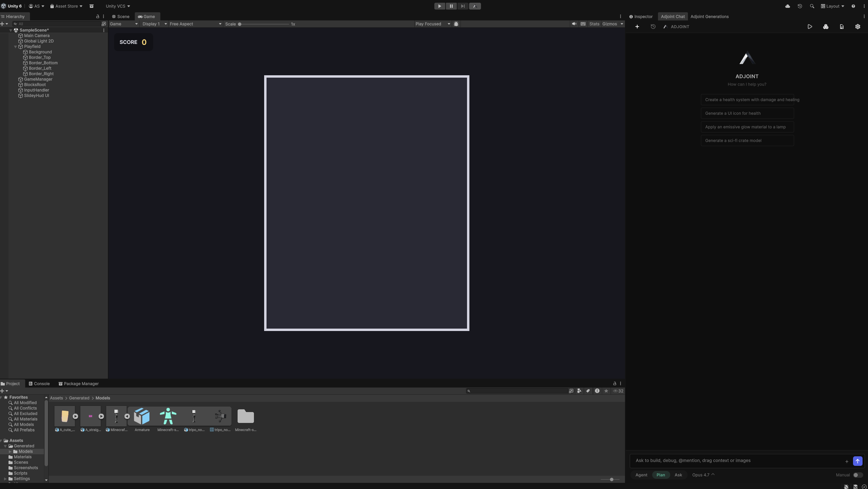
Task: Select the Adjoint Chat tab
Action: pyautogui.click(x=673, y=16)
